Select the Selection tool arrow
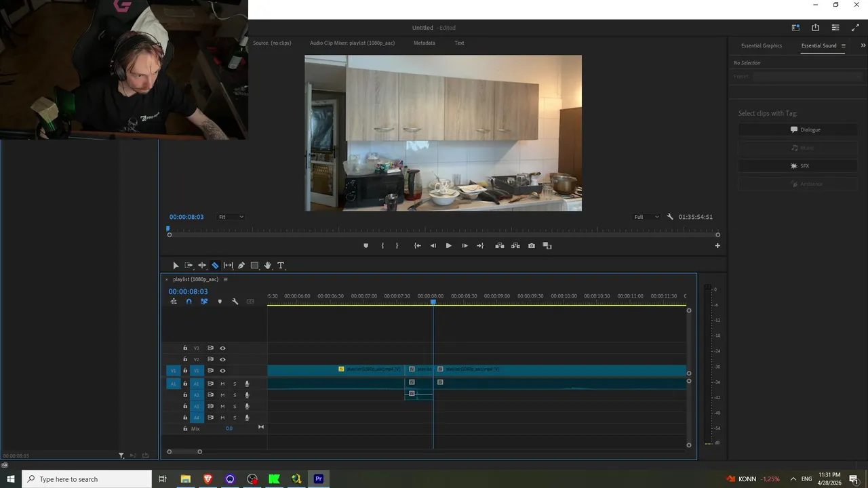This screenshot has width=868, height=488. pyautogui.click(x=176, y=266)
